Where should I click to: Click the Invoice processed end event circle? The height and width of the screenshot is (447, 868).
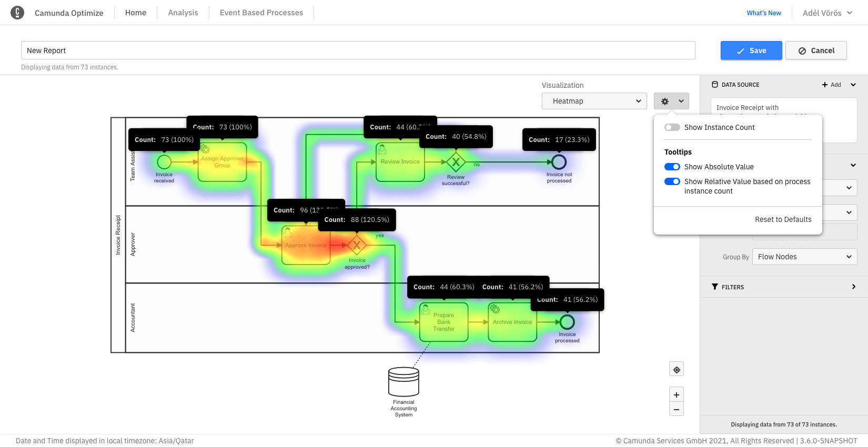pos(567,322)
